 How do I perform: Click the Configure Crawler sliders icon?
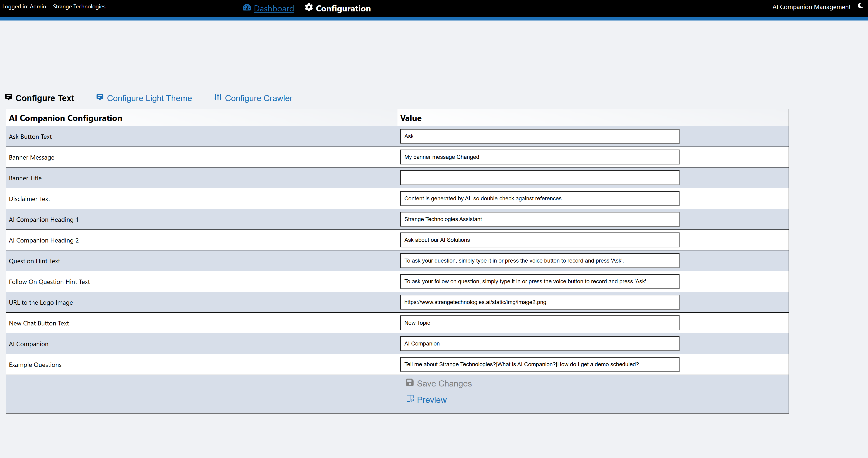click(x=218, y=97)
